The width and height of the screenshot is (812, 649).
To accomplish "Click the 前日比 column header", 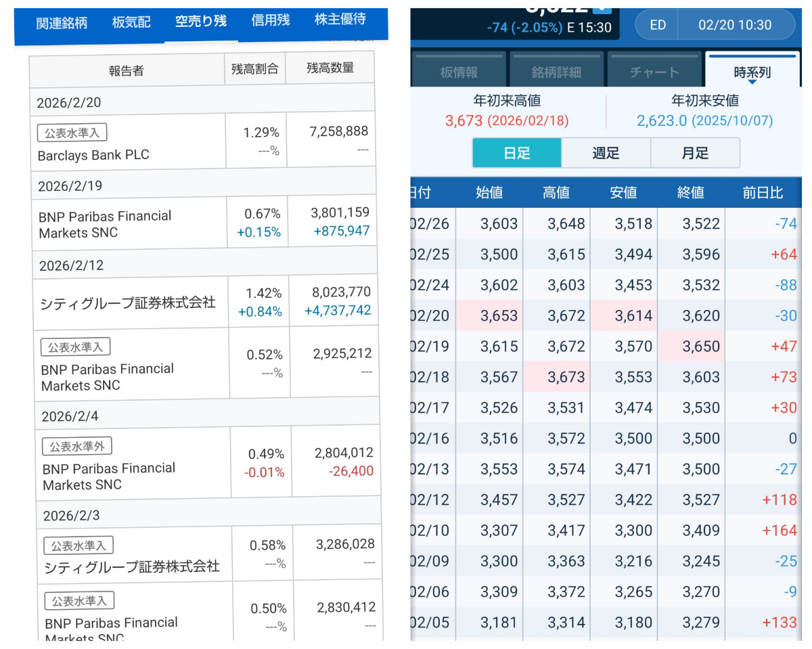I will [763, 193].
